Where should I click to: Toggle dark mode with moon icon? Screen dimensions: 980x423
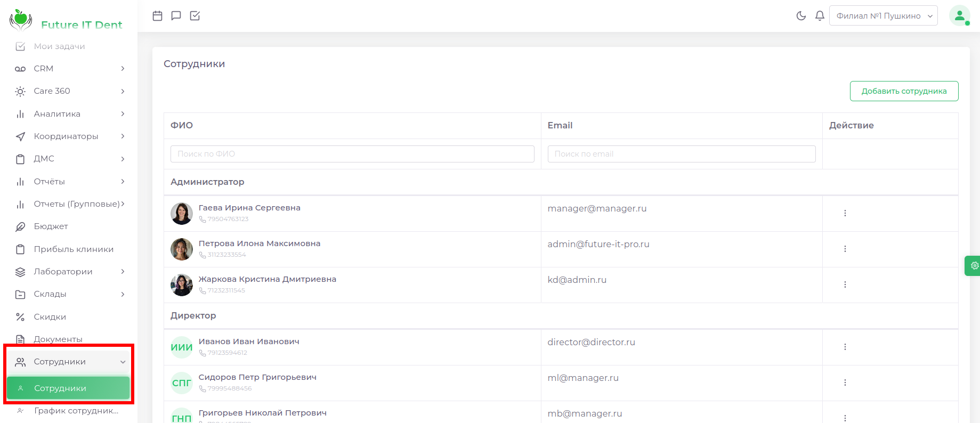coord(801,16)
